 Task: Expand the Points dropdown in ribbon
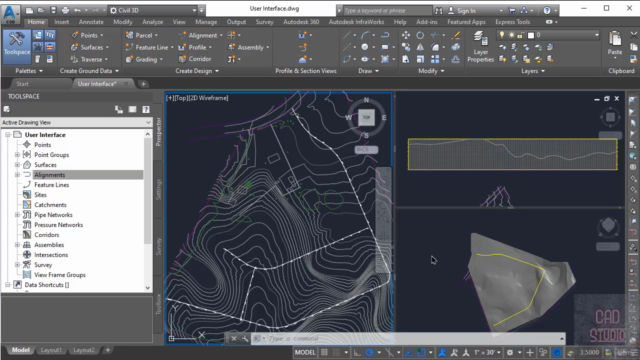tap(102, 36)
